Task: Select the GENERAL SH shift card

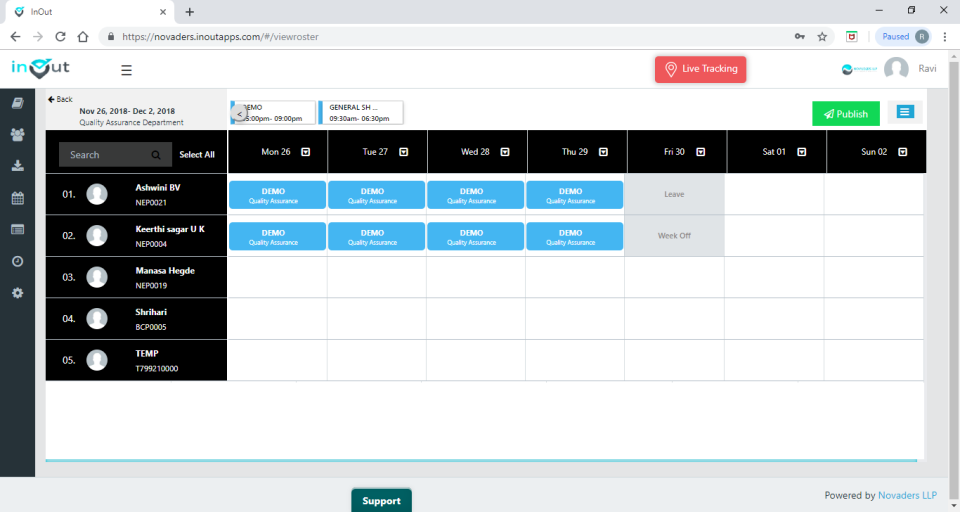Action: (361, 113)
